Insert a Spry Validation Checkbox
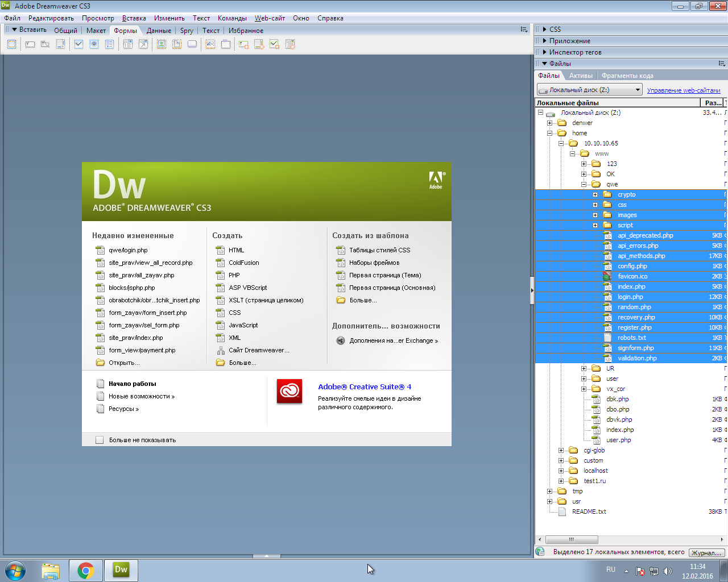The height and width of the screenshot is (582, 728). click(275, 44)
